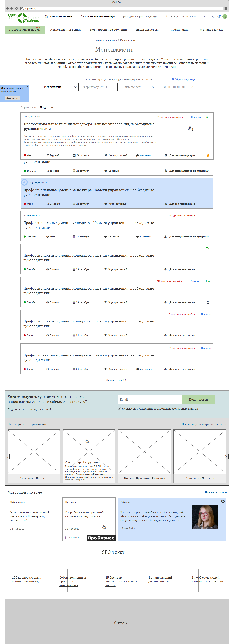The image size is (229, 644).
Task: Open the Наши эксперты menu item
Action: (147, 30)
